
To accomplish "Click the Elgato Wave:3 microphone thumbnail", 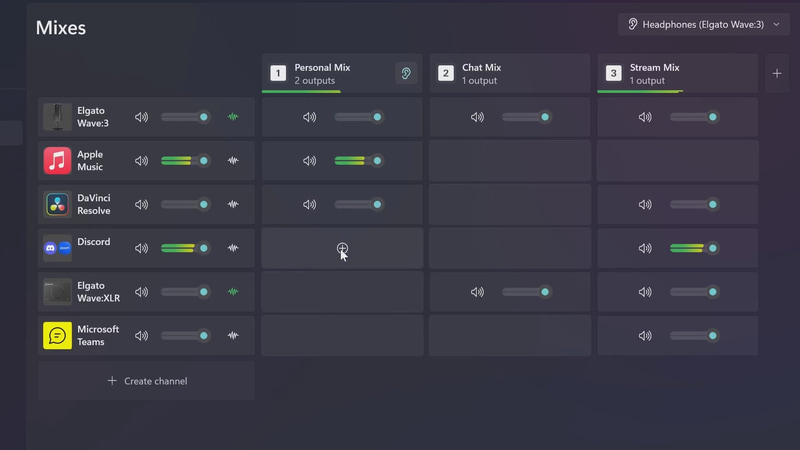I will click(57, 117).
